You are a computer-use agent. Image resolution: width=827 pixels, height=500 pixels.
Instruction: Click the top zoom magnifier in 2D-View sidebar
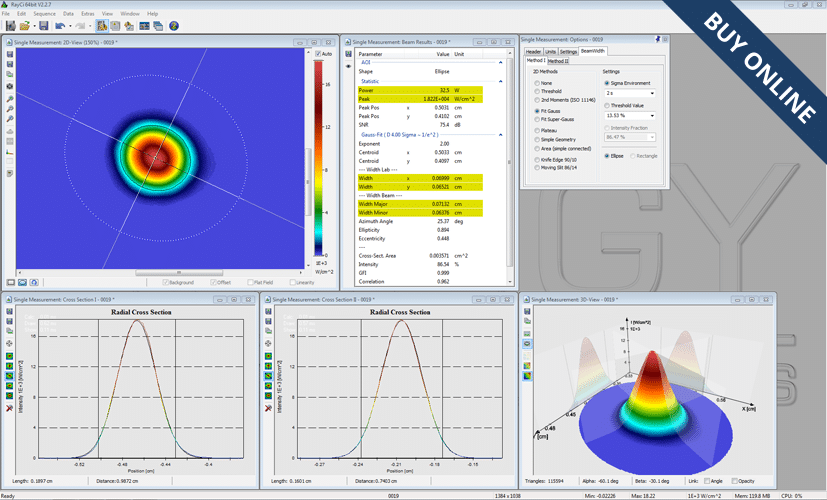pos(9,99)
